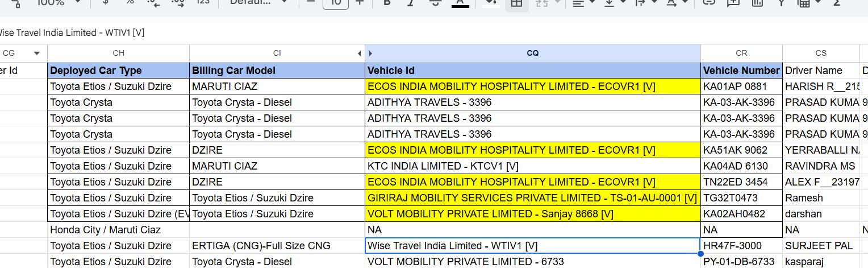Open the fill color paint bucket

tap(490, 2)
